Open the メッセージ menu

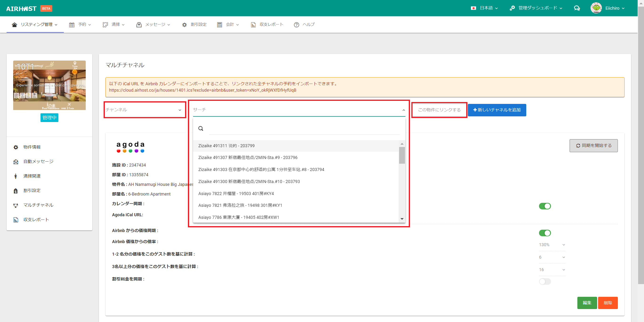[x=155, y=24]
